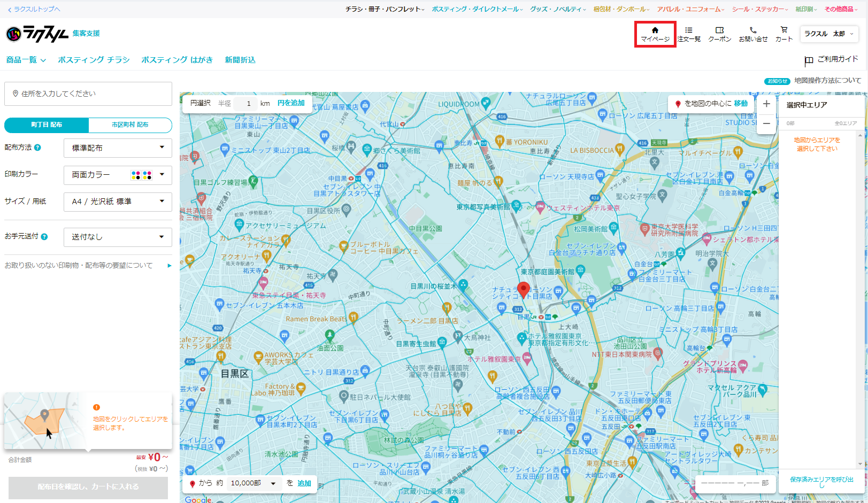
Task: Click the 配布方法 help question icon
Action: [37, 148]
